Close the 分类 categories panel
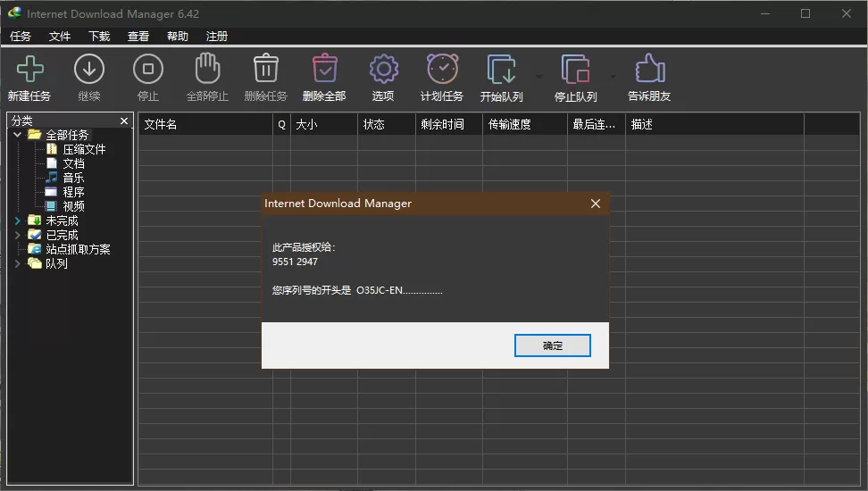This screenshot has height=491, width=868. point(124,121)
